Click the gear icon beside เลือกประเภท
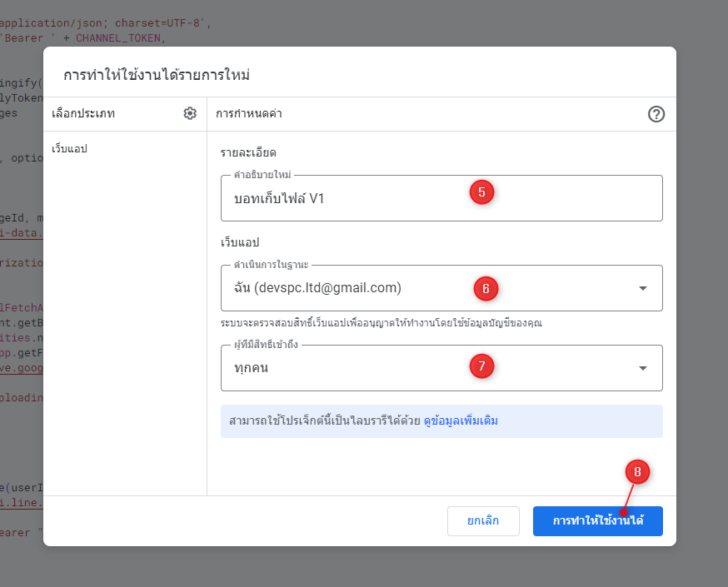 190,114
